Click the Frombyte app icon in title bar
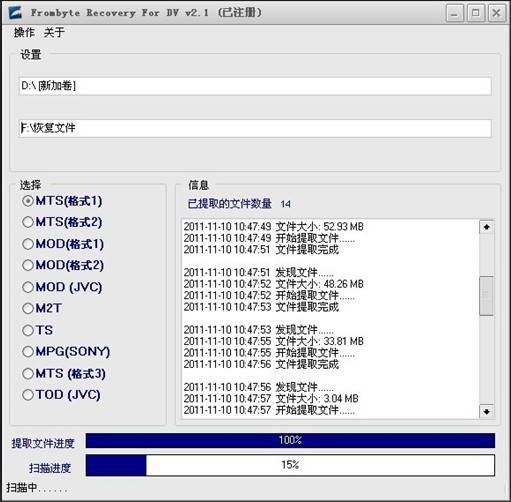The height and width of the screenshot is (502, 511). pos(15,13)
